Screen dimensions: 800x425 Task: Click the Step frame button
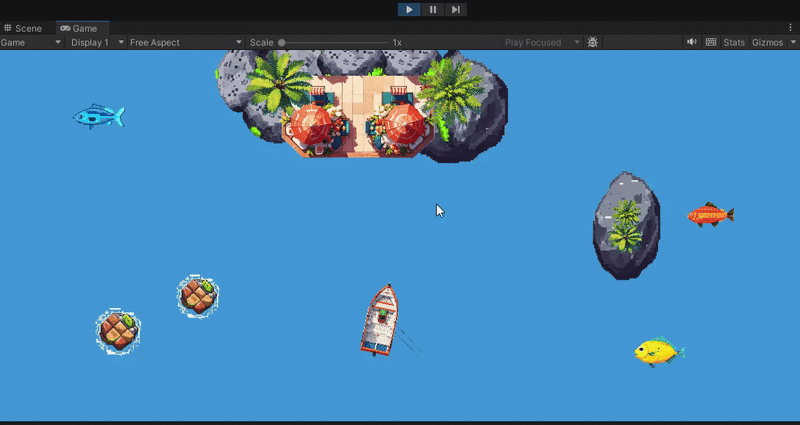click(456, 10)
